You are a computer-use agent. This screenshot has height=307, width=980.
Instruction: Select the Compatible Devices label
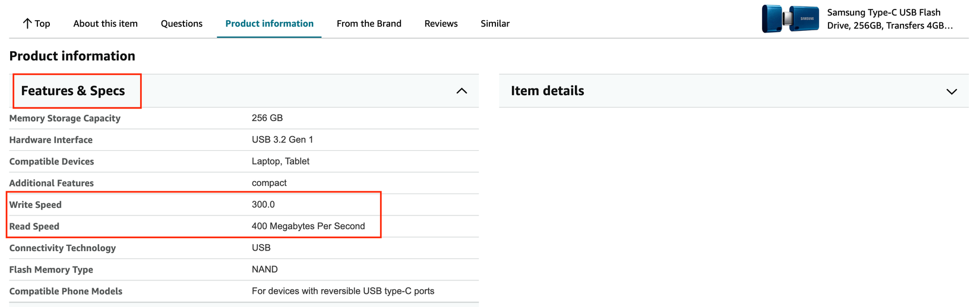[x=51, y=162]
